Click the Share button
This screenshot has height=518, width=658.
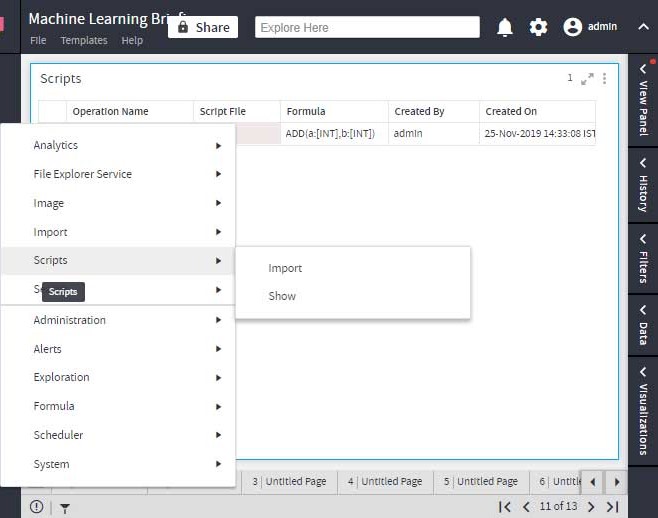tap(203, 27)
